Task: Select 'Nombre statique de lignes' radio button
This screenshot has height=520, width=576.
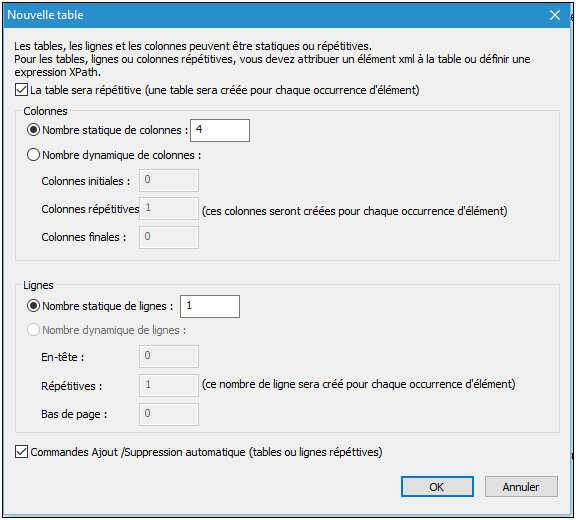Action: [33, 306]
